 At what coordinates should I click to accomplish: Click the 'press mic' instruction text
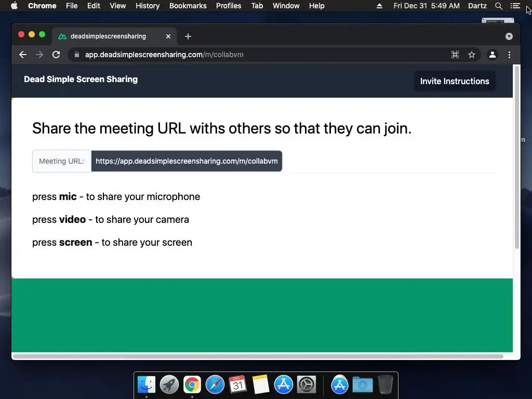(x=116, y=197)
